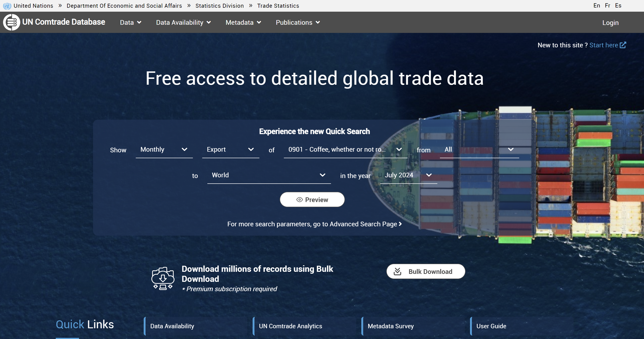Open the UN Comtrade Analytics quick link
This screenshot has height=339, width=644.
pyautogui.click(x=290, y=326)
